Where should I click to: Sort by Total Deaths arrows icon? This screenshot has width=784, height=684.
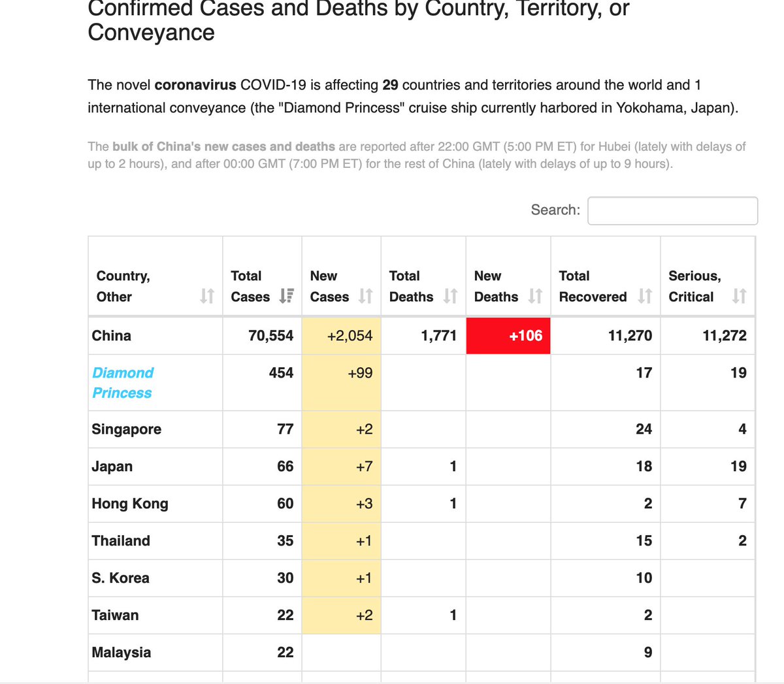(x=450, y=297)
